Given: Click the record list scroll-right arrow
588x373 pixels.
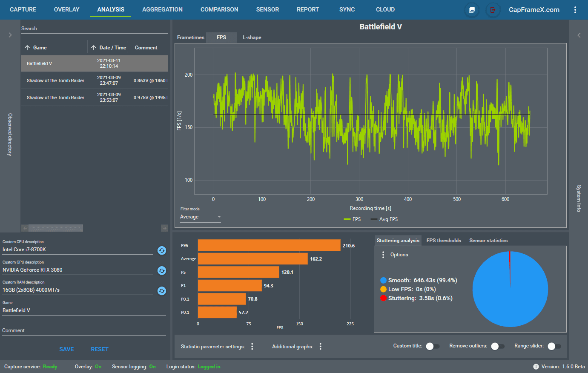Looking at the screenshot, I should [164, 228].
